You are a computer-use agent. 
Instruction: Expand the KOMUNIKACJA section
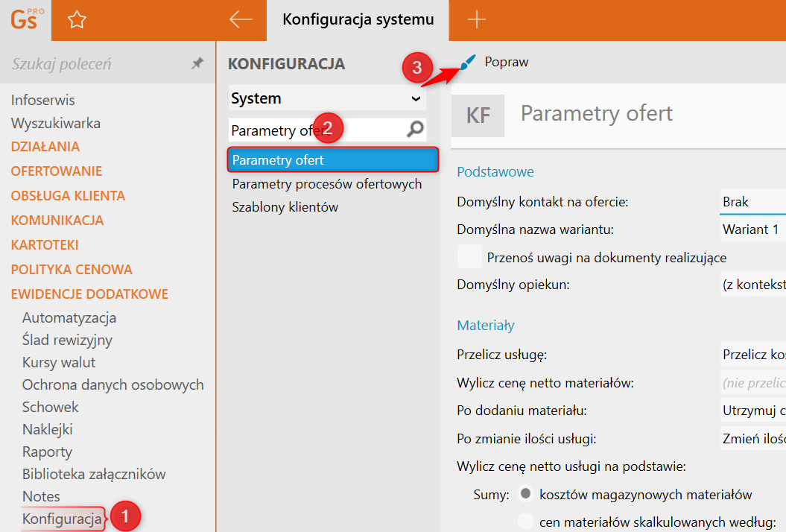(x=57, y=220)
